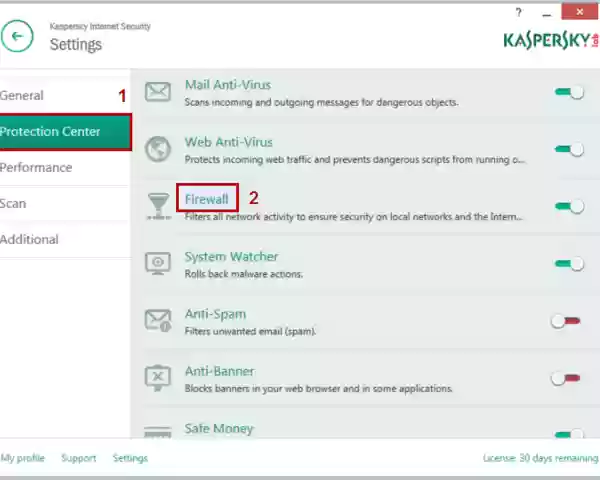Click the Support footer link
The height and width of the screenshot is (480, 600).
click(x=78, y=458)
